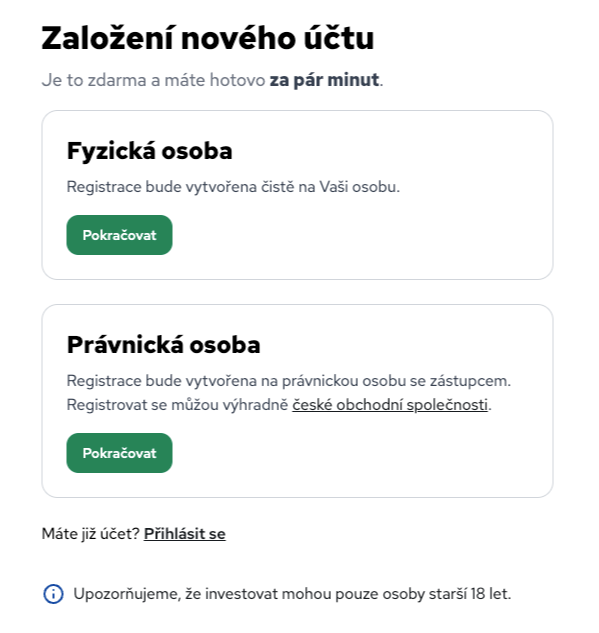Click the "na Vaši osobu" description text
The width and height of the screenshot is (599, 633).
349,187
